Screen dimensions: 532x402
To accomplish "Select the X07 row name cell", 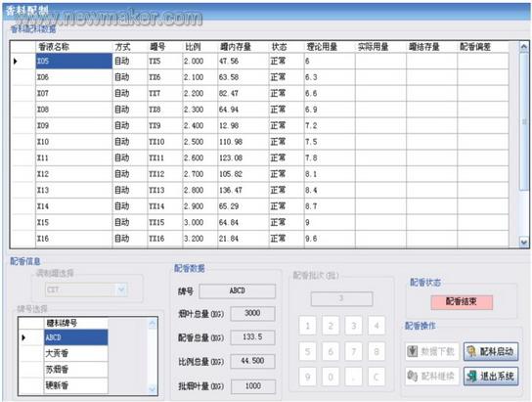I will pos(74,93).
